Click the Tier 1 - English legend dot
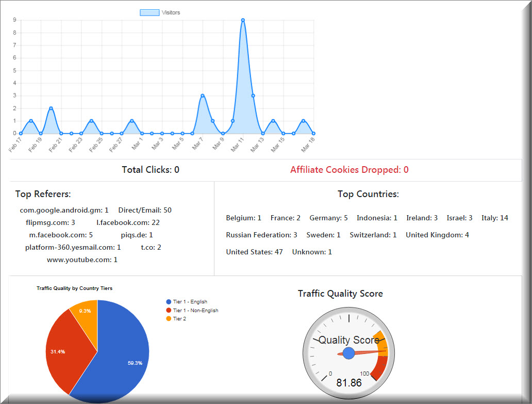Image resolution: width=532 pixels, height=404 pixels. (x=169, y=301)
